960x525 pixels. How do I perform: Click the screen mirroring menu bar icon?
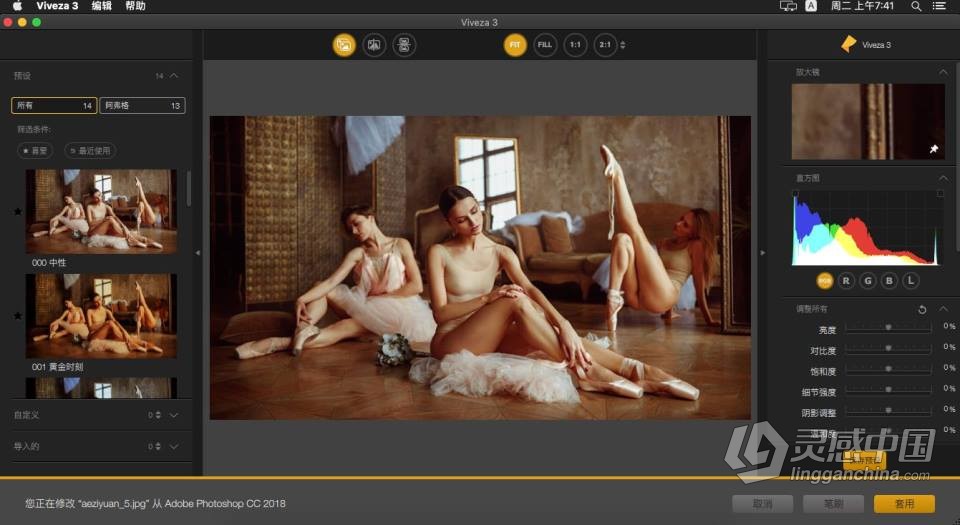tap(788, 6)
